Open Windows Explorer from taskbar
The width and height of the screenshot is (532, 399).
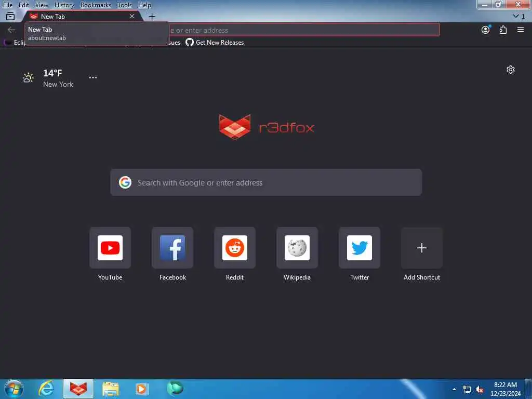point(111,389)
